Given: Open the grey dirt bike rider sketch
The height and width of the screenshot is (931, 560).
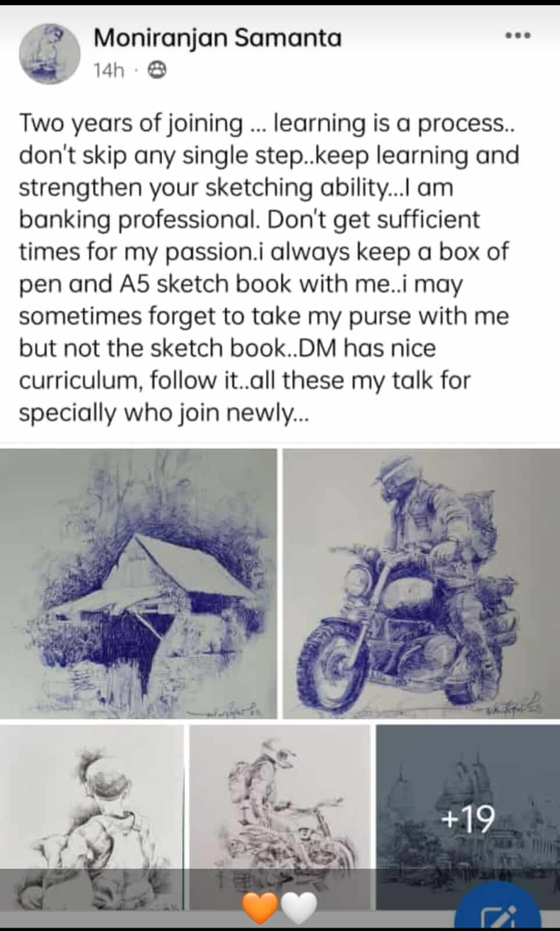Looking at the screenshot, I should pyautogui.click(x=280, y=817).
